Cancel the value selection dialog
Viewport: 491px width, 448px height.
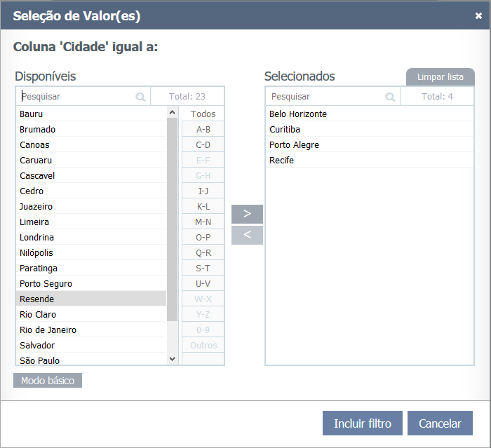tap(440, 423)
